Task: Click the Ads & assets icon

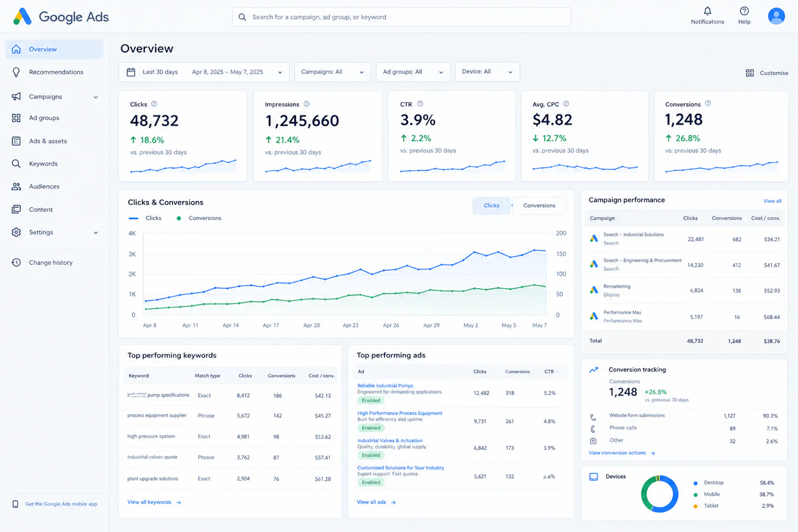Action: point(16,141)
